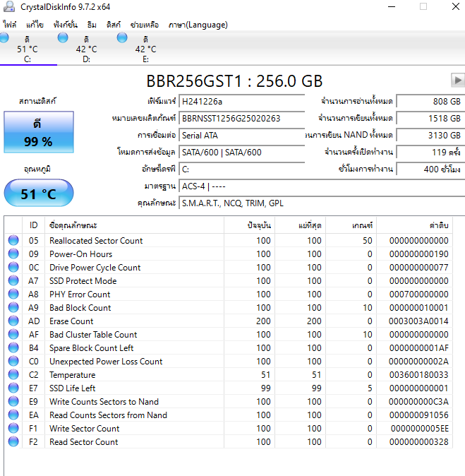Open the ช่วยเหลือ (Help) menu
This screenshot has height=476, width=465.
(145, 25)
